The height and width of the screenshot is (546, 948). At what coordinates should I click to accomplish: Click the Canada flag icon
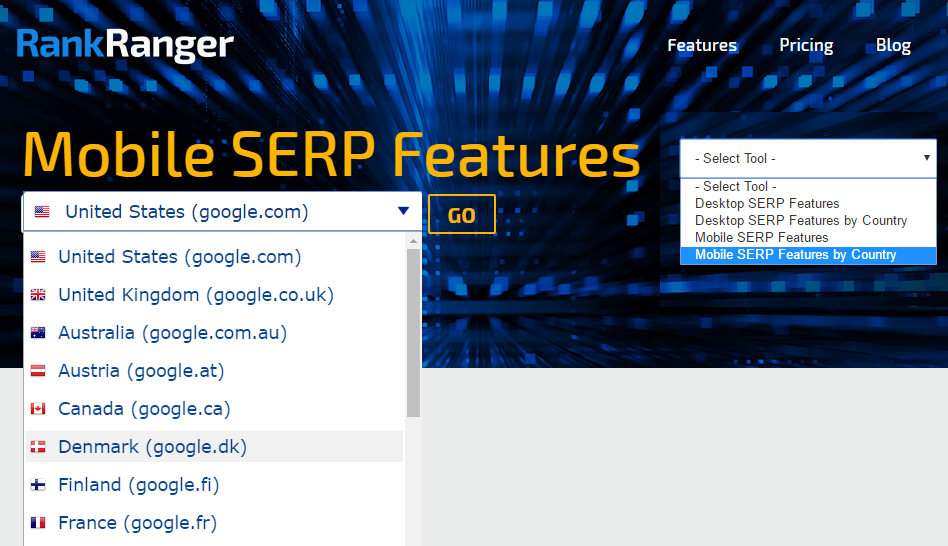38,409
